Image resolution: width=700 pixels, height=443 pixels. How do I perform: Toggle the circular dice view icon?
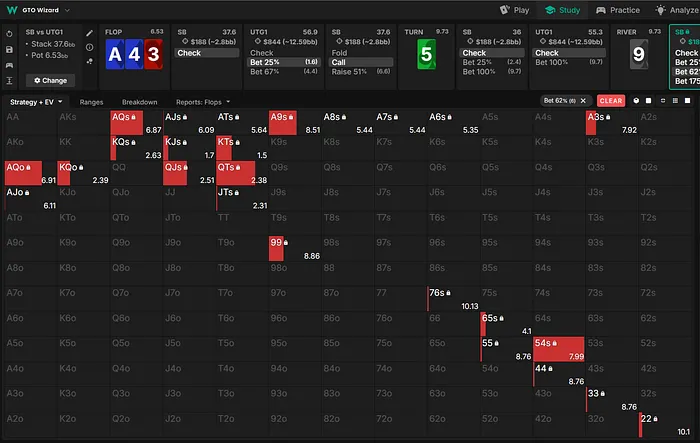636,101
